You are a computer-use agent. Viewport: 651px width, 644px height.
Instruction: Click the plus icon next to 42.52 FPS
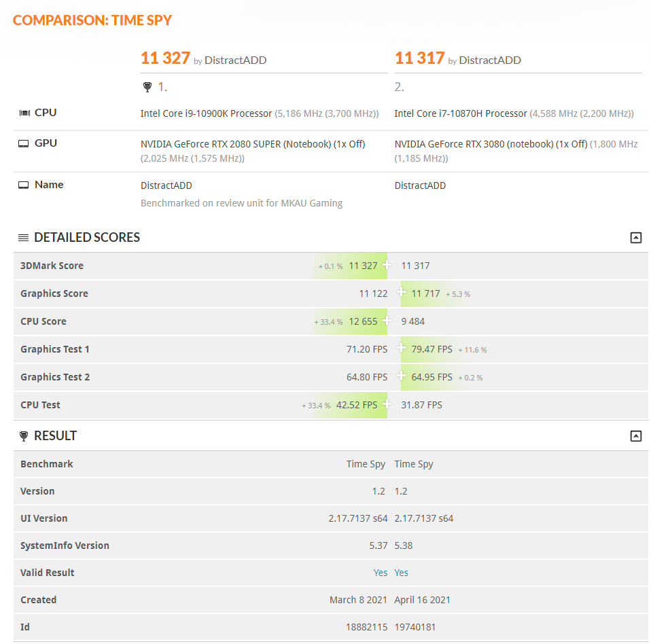point(387,404)
